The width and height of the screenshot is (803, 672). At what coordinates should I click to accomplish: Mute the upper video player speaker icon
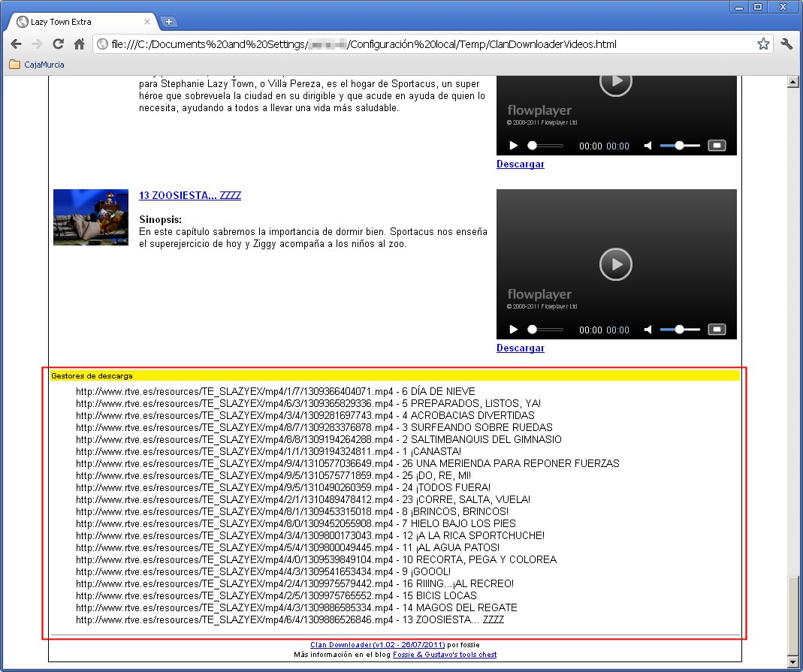tap(648, 146)
